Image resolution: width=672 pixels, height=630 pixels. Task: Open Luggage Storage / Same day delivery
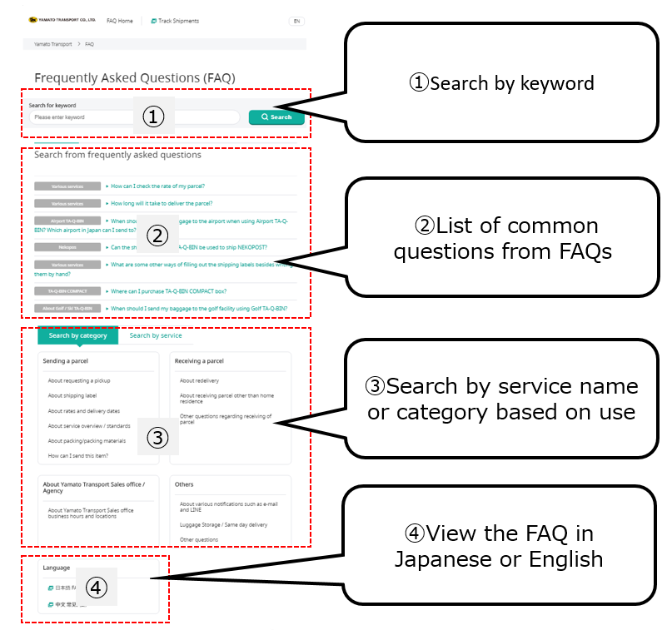click(223, 525)
